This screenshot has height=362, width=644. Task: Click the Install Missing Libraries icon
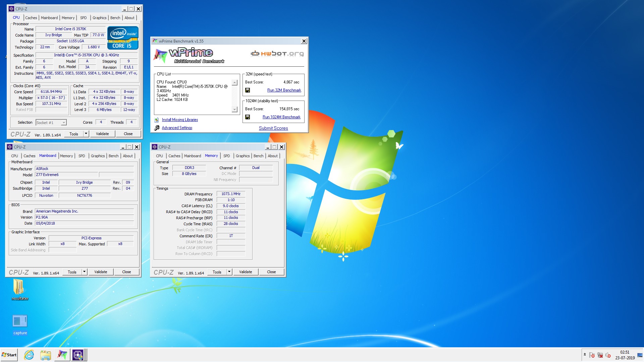pos(157,120)
